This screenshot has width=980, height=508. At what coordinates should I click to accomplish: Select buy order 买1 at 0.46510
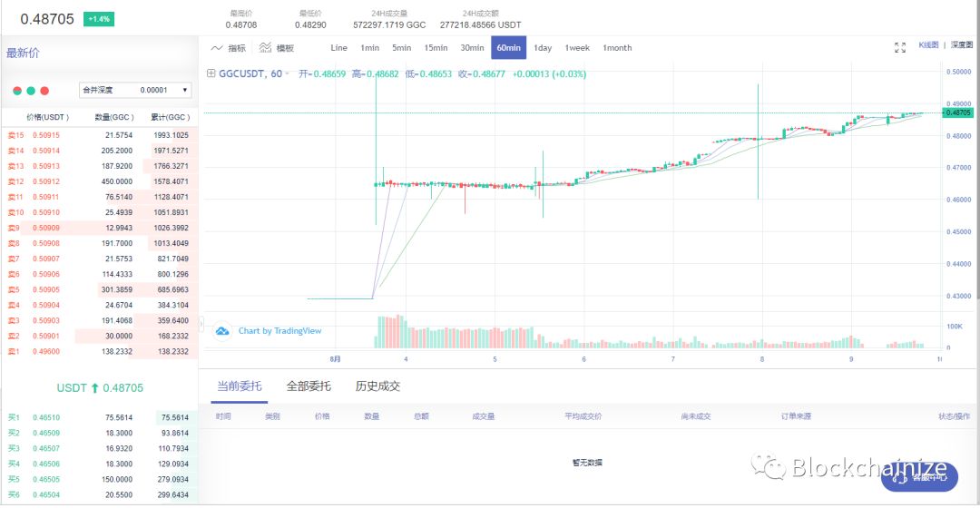point(100,417)
